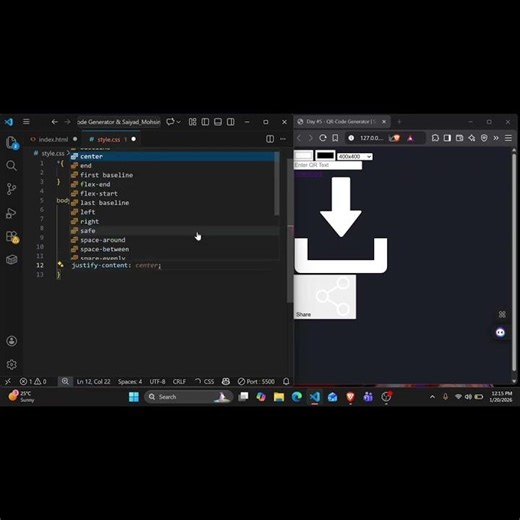
Task: Toggle the secondary side bar
Action: click(230, 122)
